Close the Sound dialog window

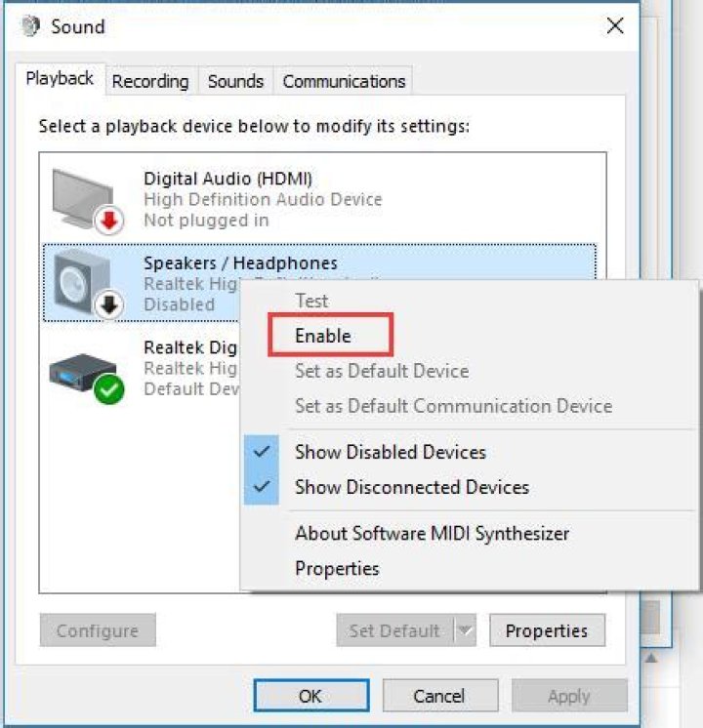click(615, 26)
